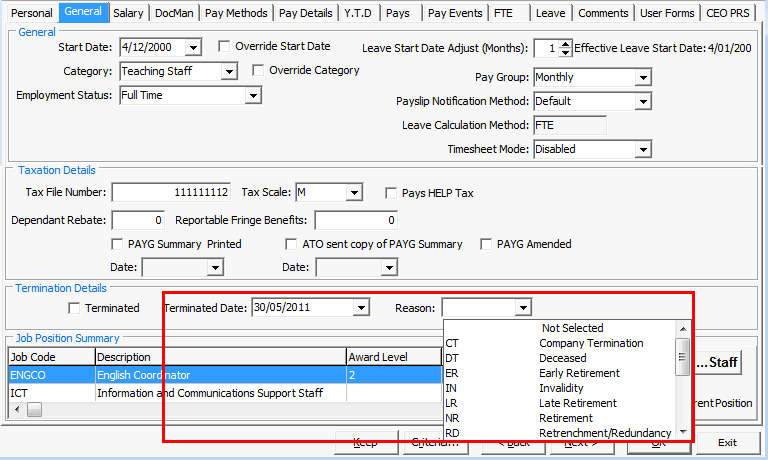Click the Tax File Number field
The image size is (768, 460).
(x=171, y=193)
